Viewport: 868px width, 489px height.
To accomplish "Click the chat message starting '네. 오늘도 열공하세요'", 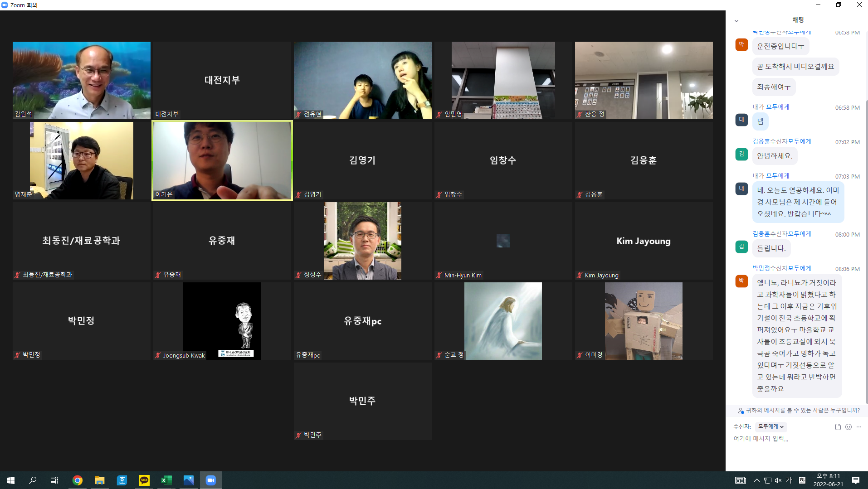I will (798, 202).
